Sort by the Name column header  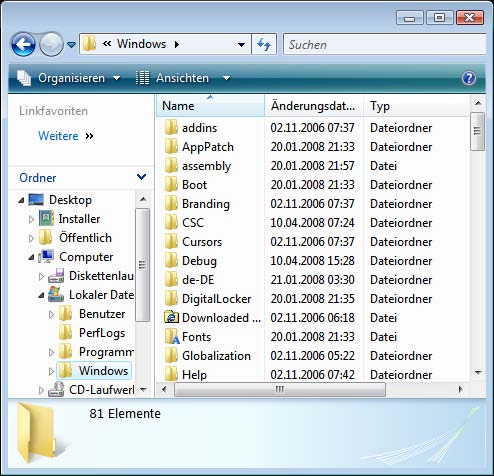(x=210, y=106)
